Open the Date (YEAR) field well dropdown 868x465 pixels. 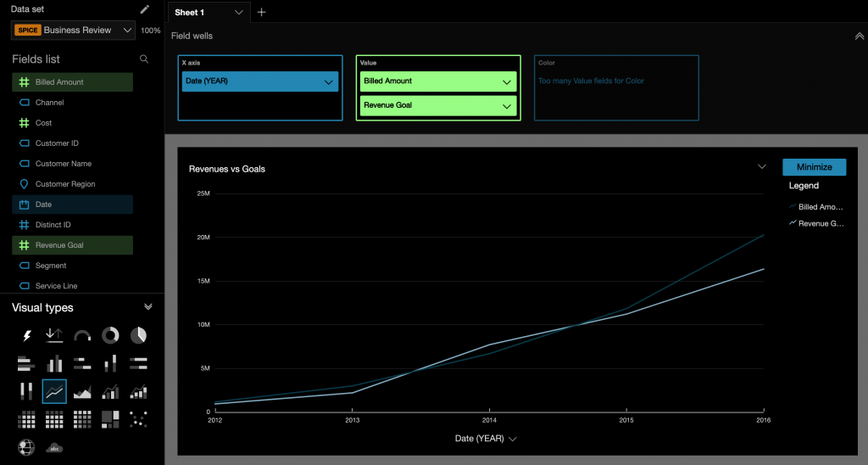328,82
